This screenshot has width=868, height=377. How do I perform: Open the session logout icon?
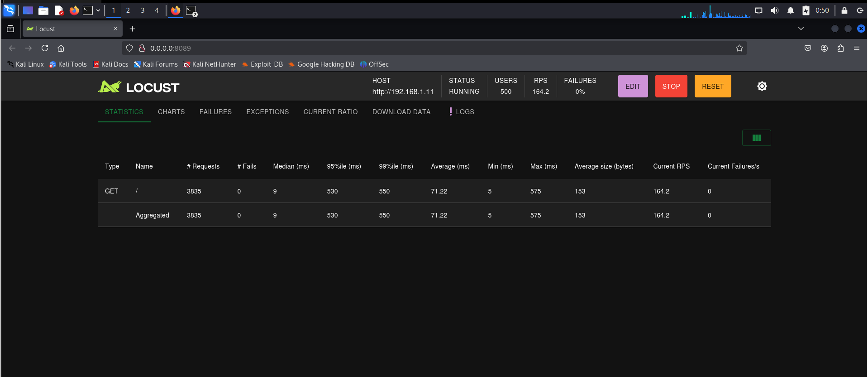860,10
